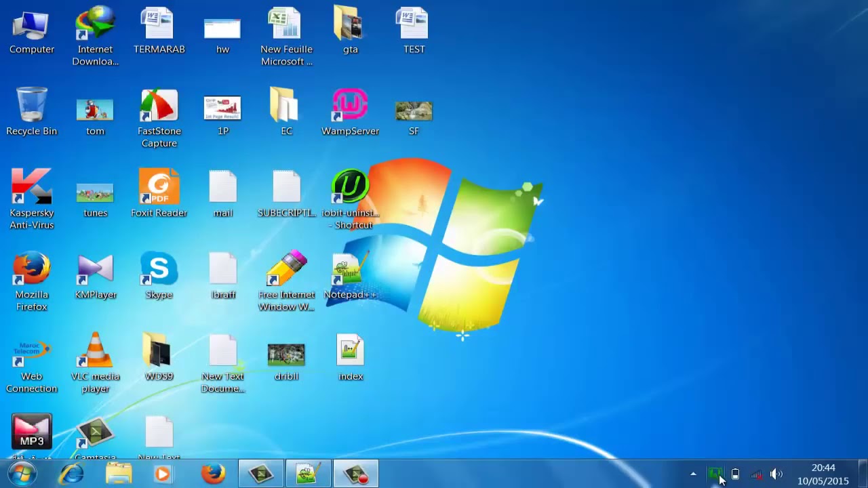Open the battery power tray icon

point(735,474)
